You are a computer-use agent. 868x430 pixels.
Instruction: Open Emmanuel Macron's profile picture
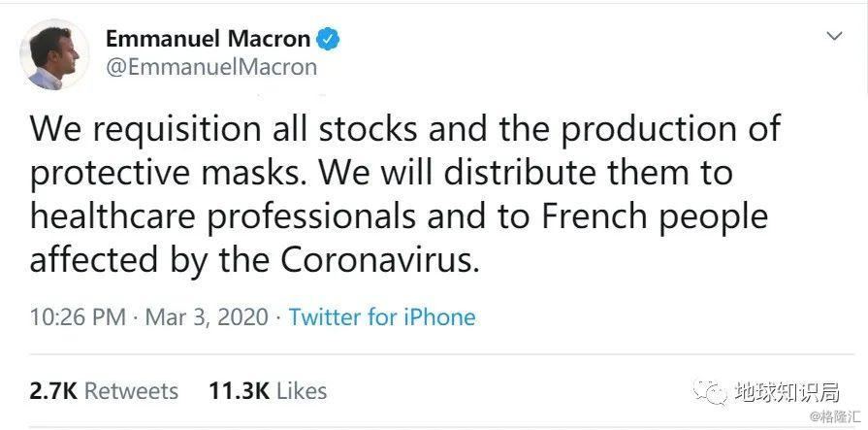click(x=55, y=55)
